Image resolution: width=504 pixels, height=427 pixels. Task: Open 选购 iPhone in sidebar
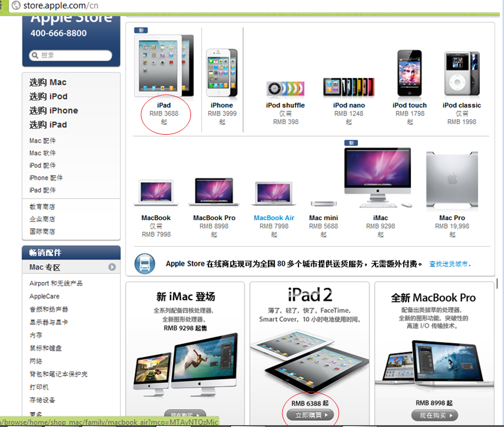click(x=53, y=111)
